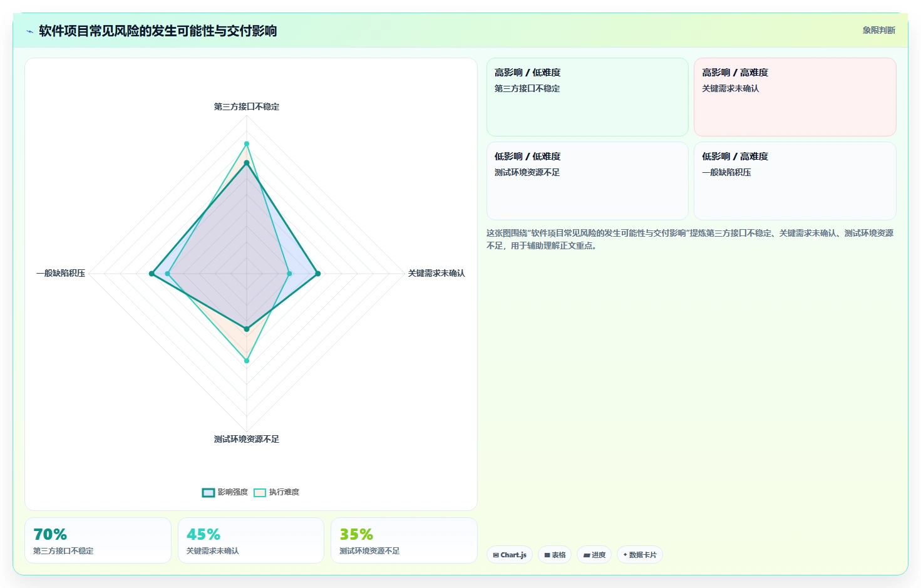Screen dimensions: 921x588
Task: Click the 执行难度 data point on bottom axis
Action: 247,361
